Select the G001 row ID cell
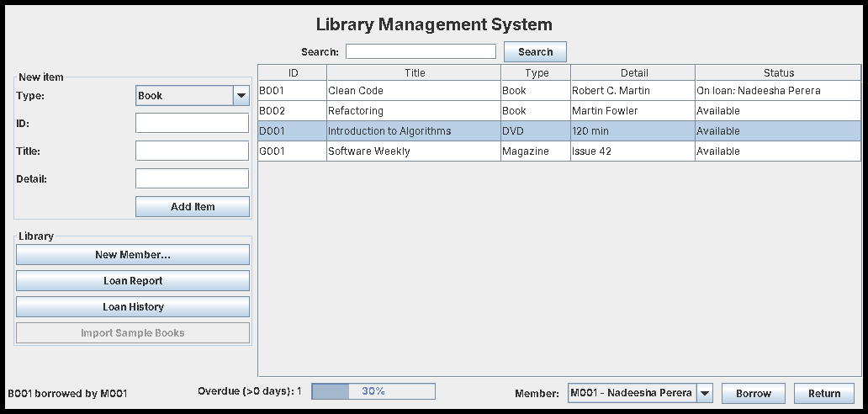The height and width of the screenshot is (414, 868). pyautogui.click(x=293, y=151)
